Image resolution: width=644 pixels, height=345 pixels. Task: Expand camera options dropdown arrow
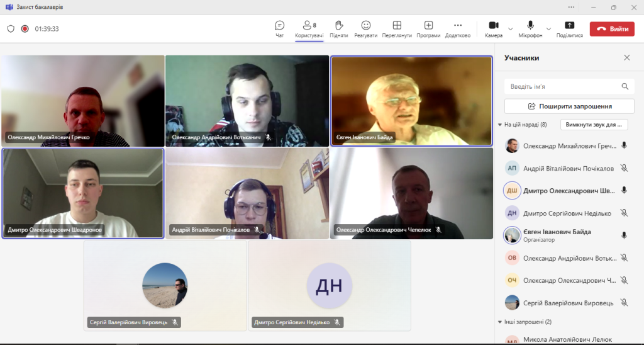[511, 29]
